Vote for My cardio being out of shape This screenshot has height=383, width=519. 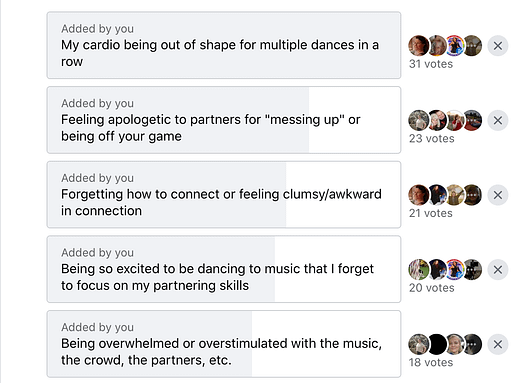(x=224, y=45)
